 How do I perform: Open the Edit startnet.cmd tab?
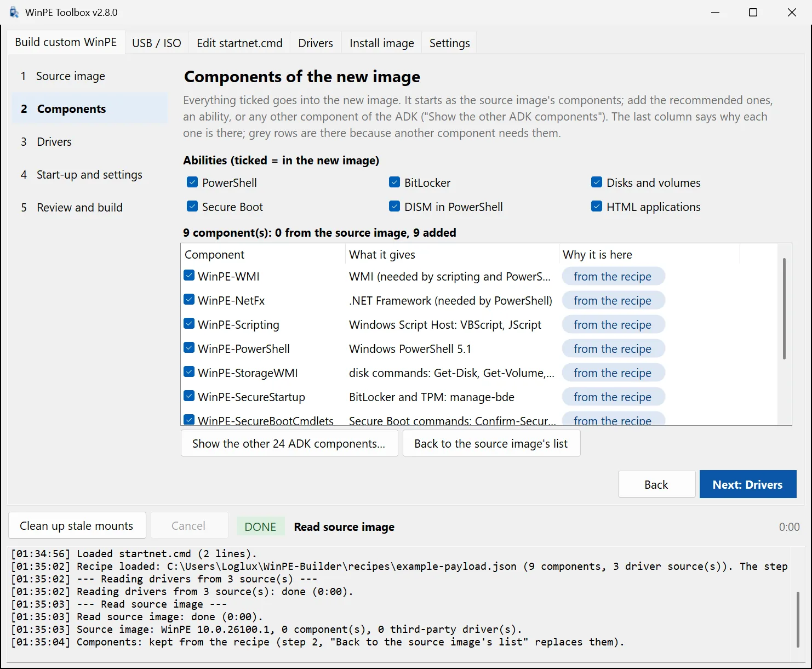click(239, 43)
